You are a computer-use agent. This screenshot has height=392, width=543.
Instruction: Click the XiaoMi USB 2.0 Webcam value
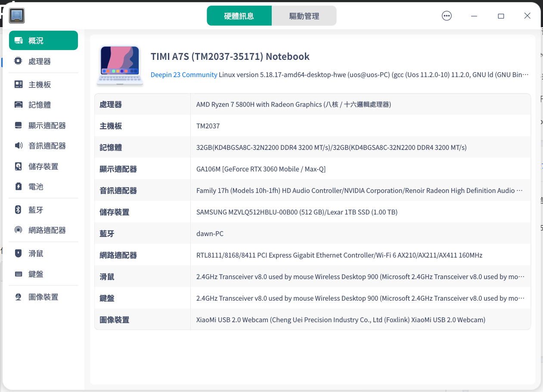tap(341, 320)
